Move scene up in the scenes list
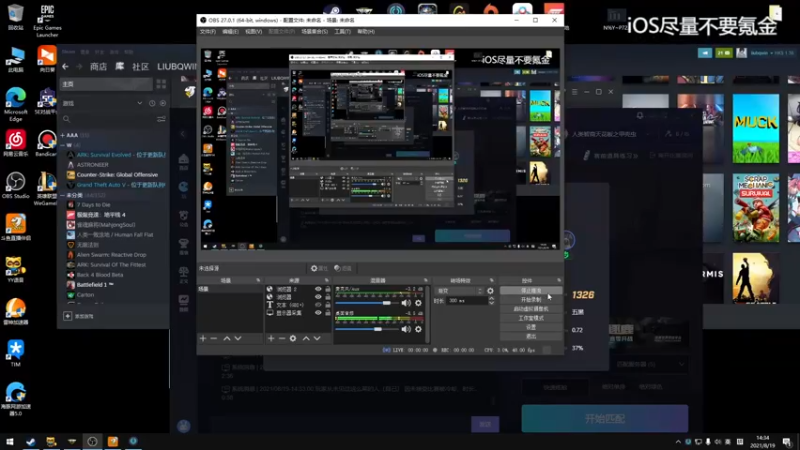Screen dimensions: 800x450 click(x=227, y=338)
